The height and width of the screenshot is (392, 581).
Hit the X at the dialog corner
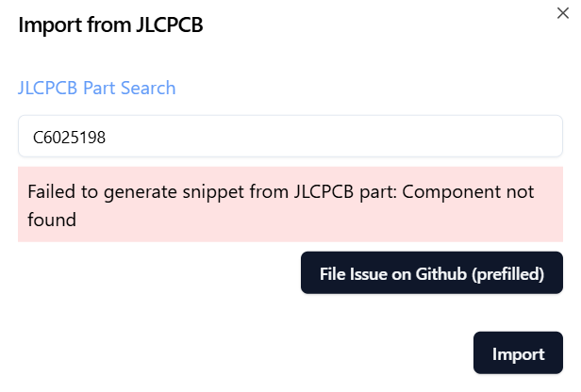[x=564, y=10]
